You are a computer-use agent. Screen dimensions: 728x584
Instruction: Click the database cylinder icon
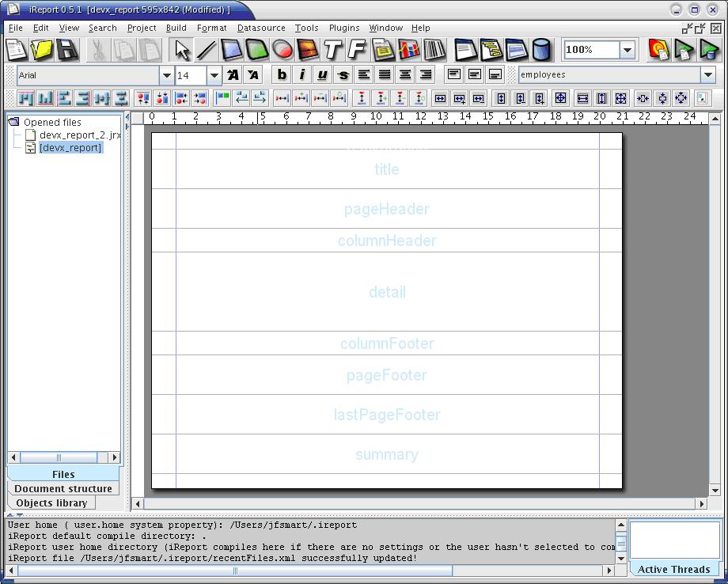click(x=542, y=50)
